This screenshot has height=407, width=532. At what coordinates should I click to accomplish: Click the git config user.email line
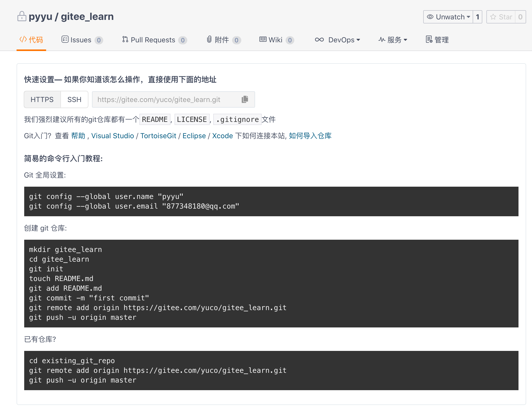(x=134, y=206)
